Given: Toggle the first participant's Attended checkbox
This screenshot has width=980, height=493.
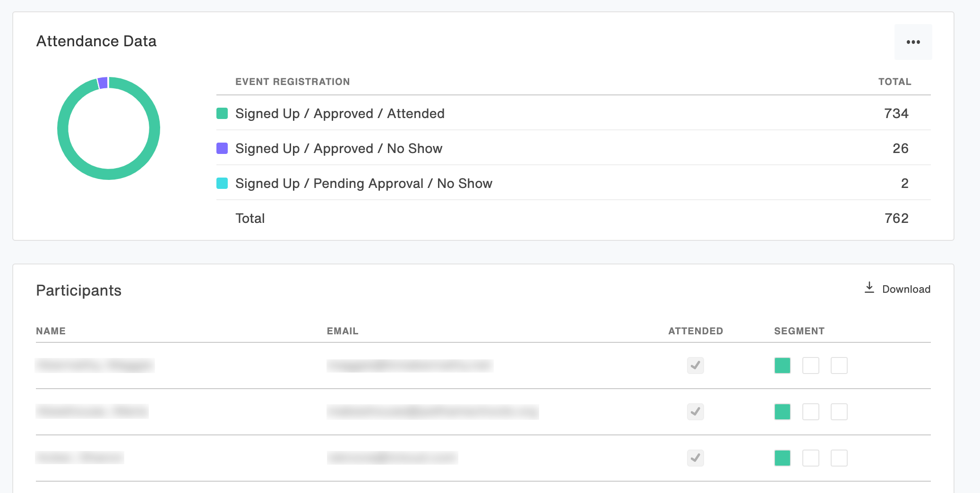Looking at the screenshot, I should tap(695, 365).
